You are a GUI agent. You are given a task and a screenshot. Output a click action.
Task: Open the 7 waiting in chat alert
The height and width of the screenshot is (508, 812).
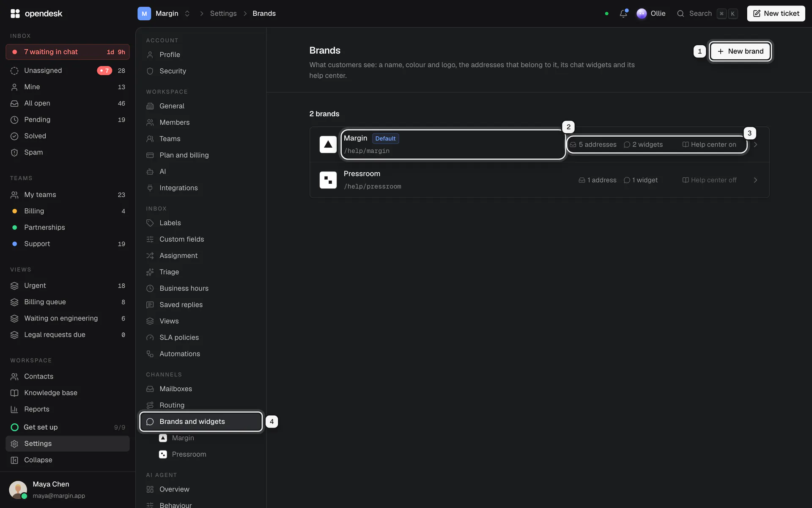tap(68, 52)
